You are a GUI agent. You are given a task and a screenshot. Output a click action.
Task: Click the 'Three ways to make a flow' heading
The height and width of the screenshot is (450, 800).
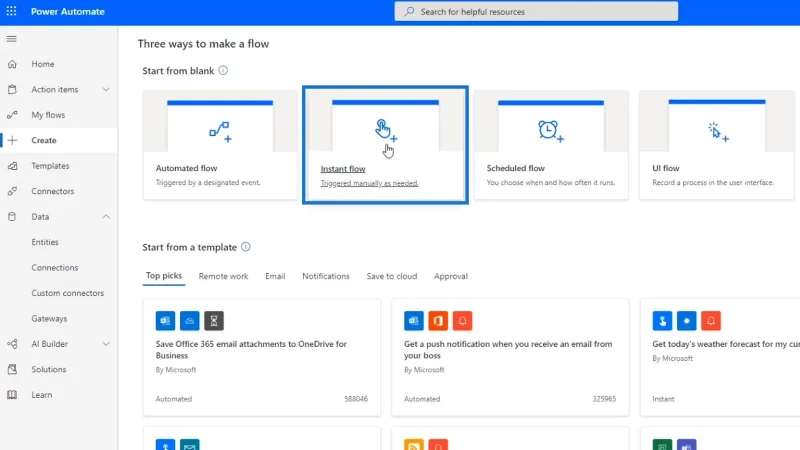(x=203, y=44)
